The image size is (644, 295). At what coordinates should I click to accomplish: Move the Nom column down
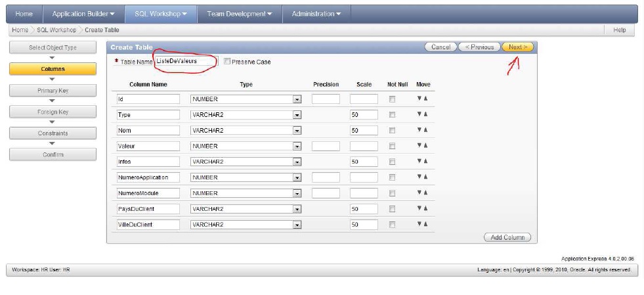pos(419,130)
